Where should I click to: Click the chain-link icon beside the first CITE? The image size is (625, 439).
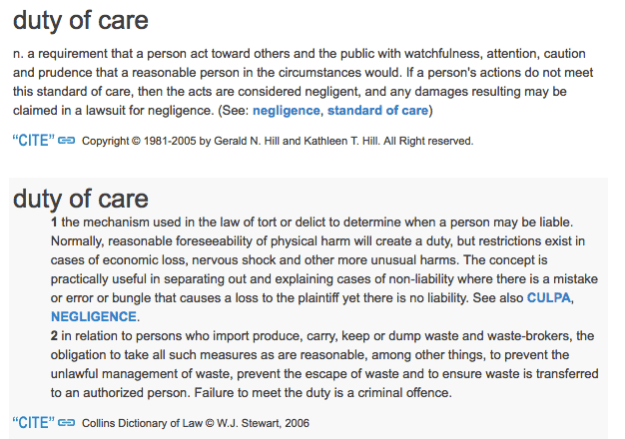(x=67, y=141)
